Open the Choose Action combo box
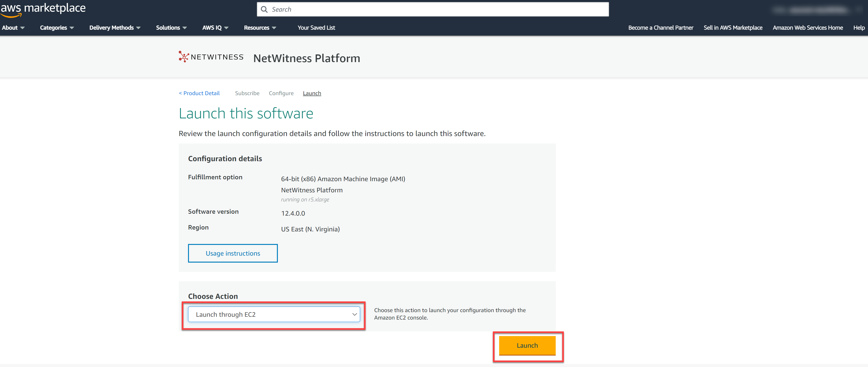Viewport: 868px width, 367px height. (274, 314)
